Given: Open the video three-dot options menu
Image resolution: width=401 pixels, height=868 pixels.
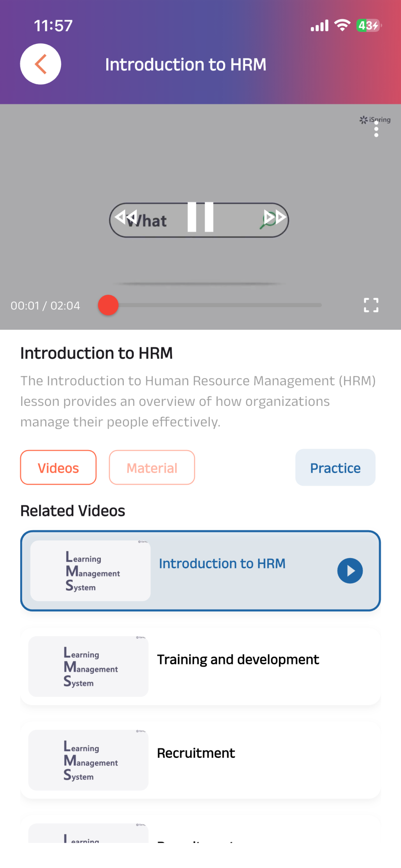Looking at the screenshot, I should 376,129.
